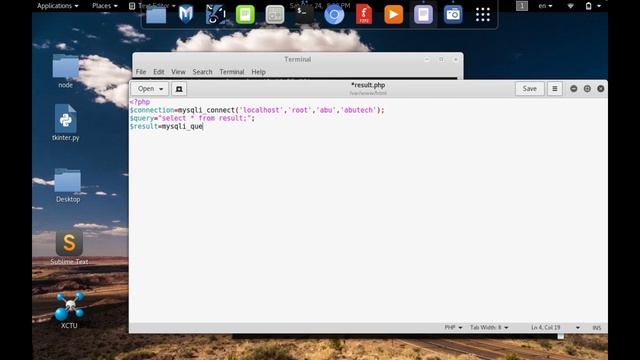Save the result.php file
Image resolution: width=640 pixels, height=360 pixels.
[529, 89]
